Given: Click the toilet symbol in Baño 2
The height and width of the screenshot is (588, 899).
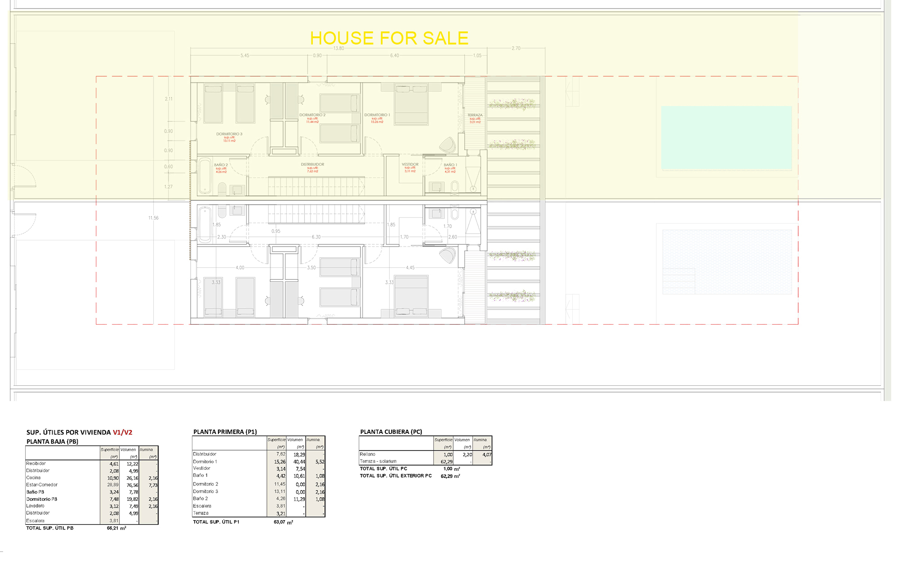Looking at the screenshot, I should coord(222,188).
